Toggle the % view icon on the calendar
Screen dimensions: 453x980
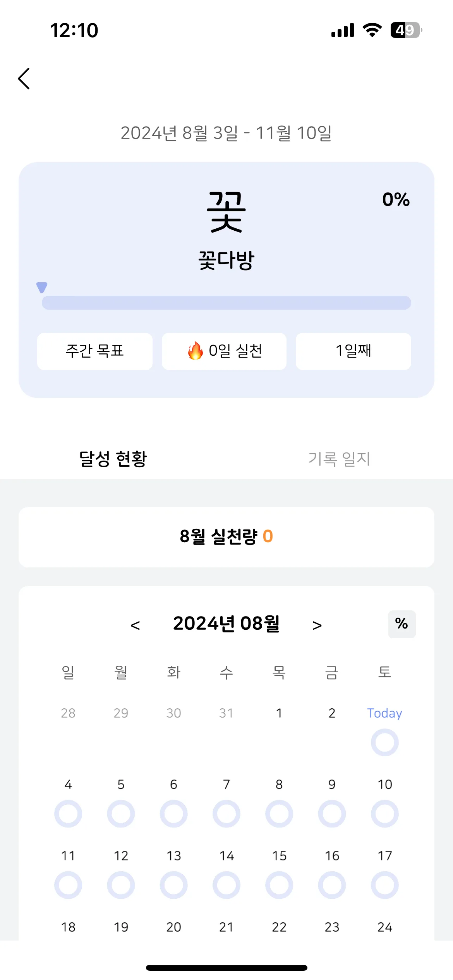[x=402, y=624]
